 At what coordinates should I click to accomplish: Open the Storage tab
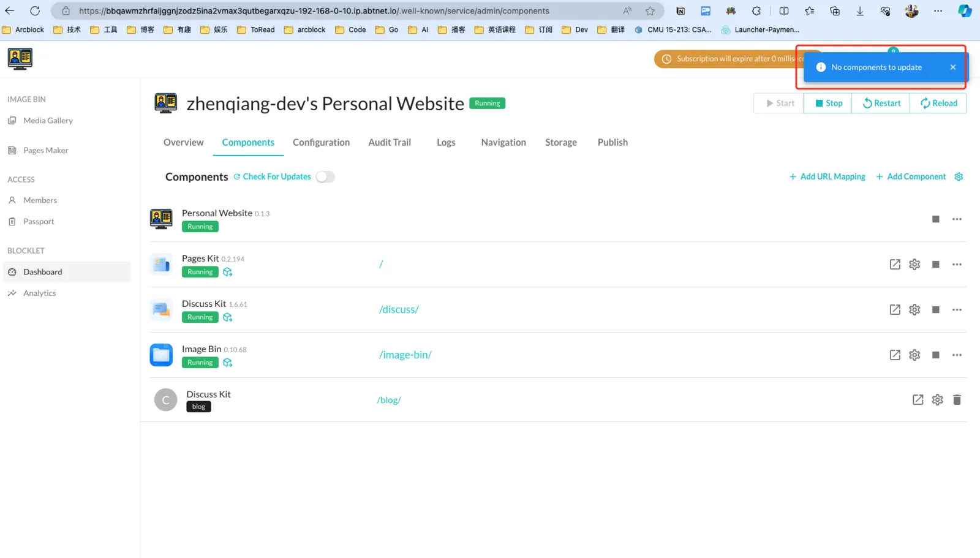click(561, 143)
